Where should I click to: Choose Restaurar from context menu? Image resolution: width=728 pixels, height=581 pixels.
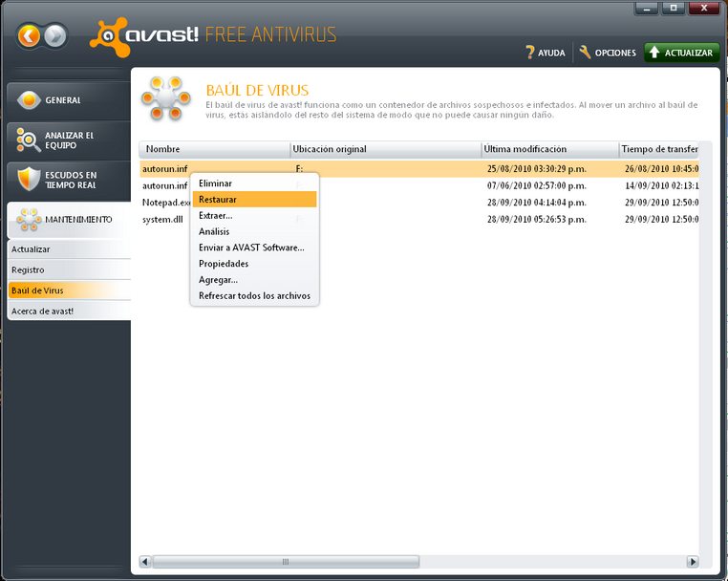254,199
